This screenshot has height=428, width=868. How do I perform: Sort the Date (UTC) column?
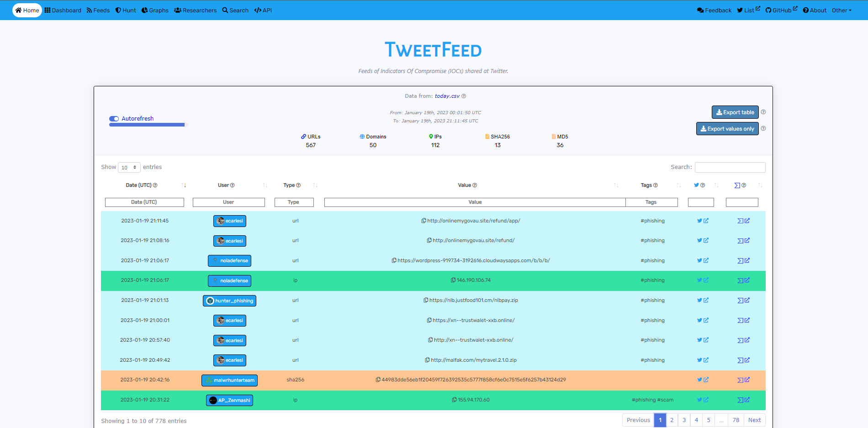coord(184,185)
